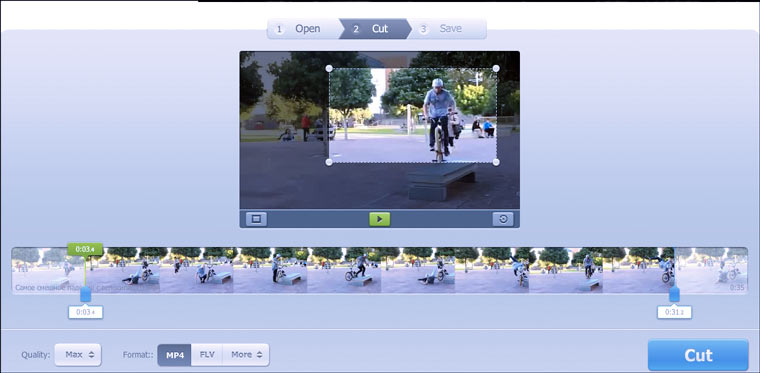Choose the MP4 format
The height and width of the screenshot is (373, 760).
point(175,355)
